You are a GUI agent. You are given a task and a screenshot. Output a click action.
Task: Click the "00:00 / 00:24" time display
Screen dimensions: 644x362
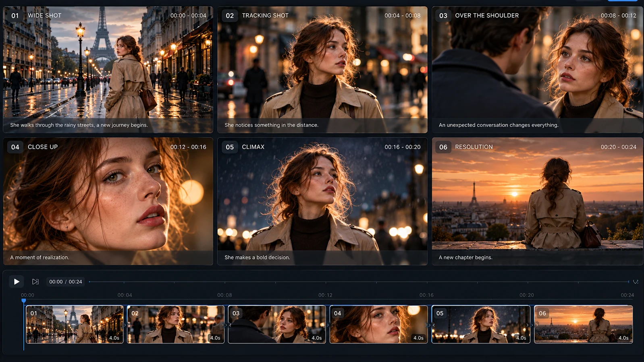click(x=66, y=282)
